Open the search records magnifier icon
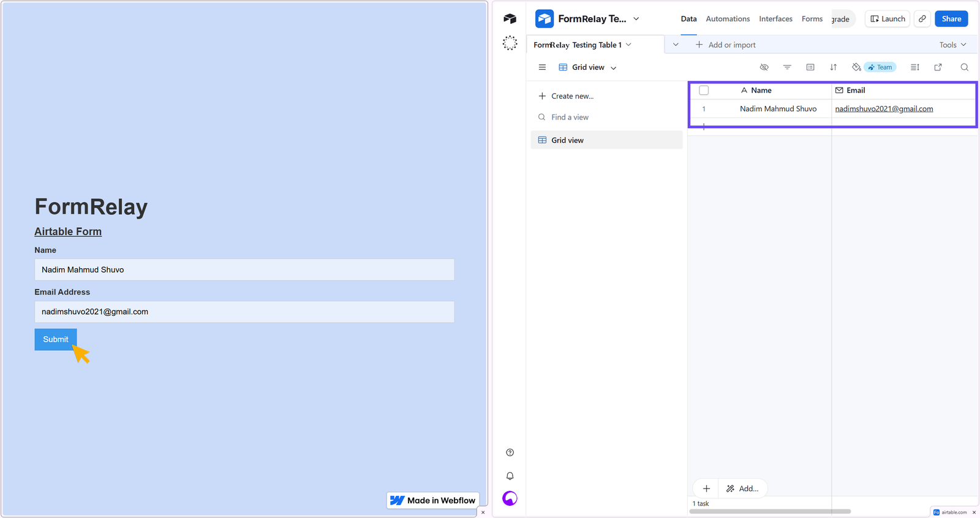Screen dimensions: 980x518 pyautogui.click(x=964, y=67)
